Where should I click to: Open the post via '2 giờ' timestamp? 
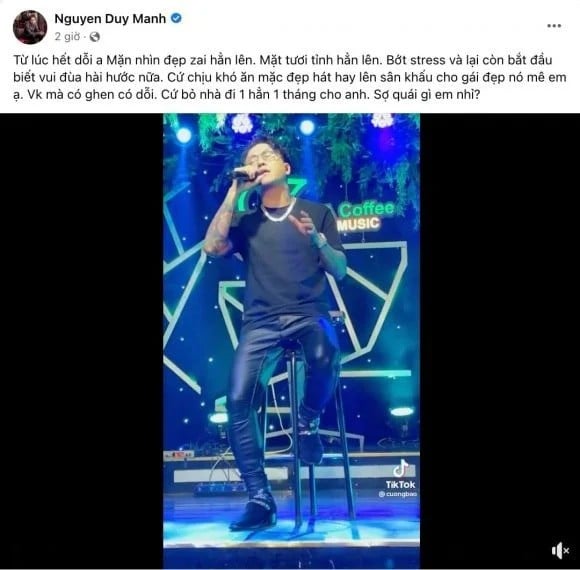(67, 37)
